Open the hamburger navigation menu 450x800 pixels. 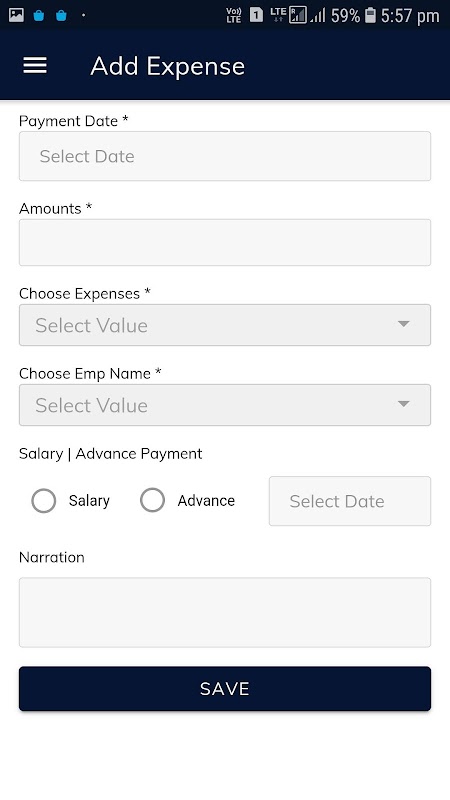click(35, 66)
